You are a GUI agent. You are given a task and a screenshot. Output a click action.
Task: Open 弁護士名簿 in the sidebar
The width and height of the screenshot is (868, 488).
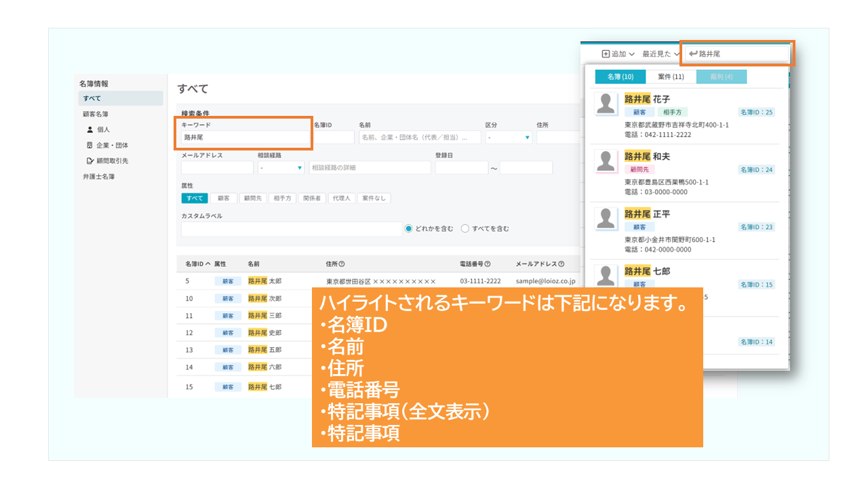coord(99,176)
